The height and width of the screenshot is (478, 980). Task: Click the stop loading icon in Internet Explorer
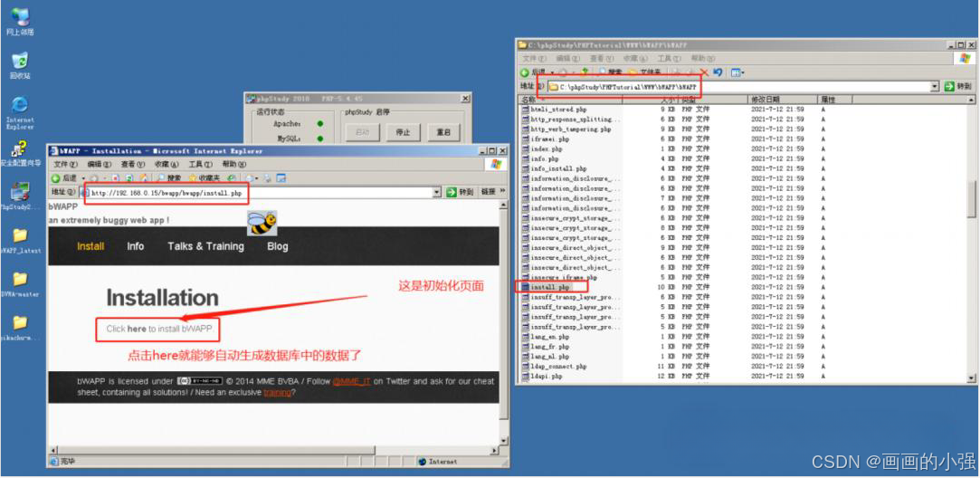(x=116, y=178)
